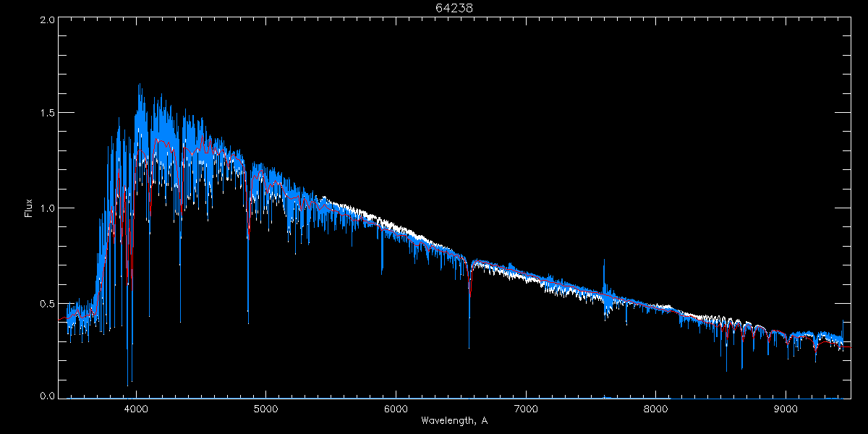Viewport: 868px width, 434px height.
Task: Click the 0.0 flux tick label
Action: click(x=46, y=396)
